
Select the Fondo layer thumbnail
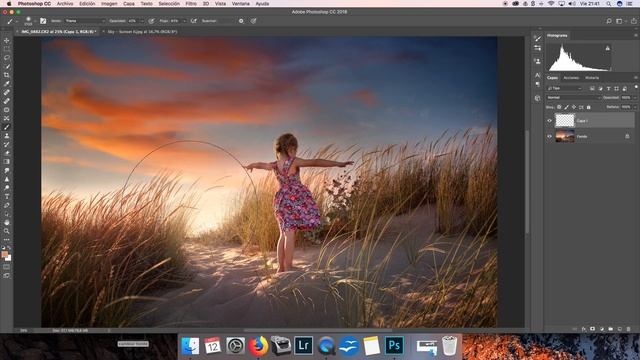[x=565, y=136]
